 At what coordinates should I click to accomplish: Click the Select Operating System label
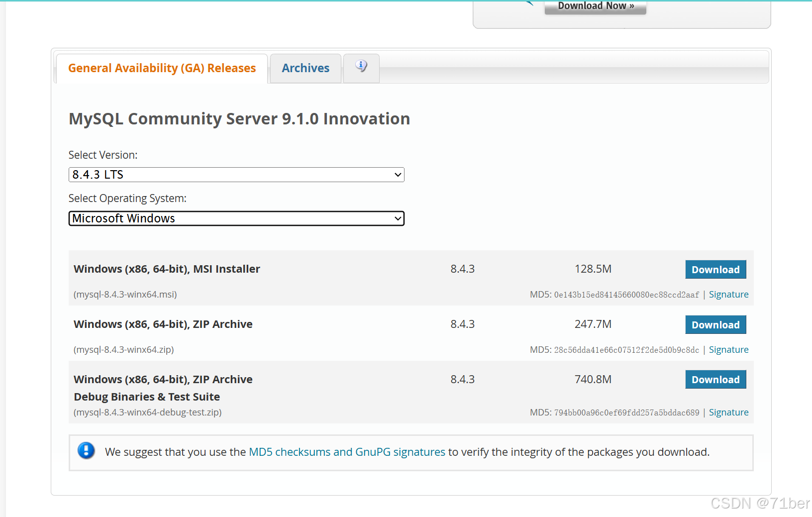[x=127, y=198]
